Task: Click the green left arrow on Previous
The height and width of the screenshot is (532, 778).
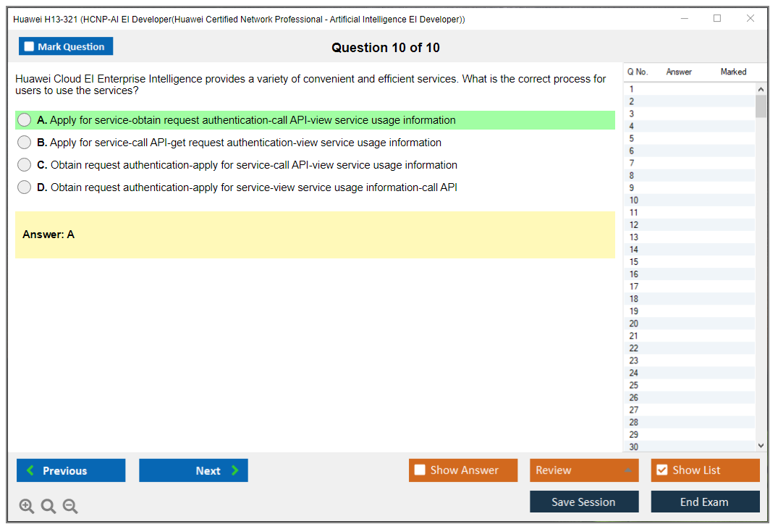Action: tap(30, 470)
